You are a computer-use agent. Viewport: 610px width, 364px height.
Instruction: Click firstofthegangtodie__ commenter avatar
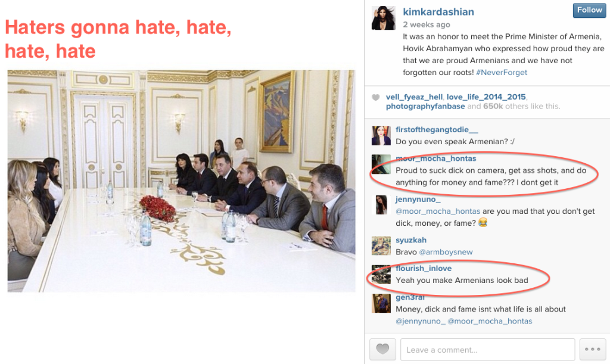coord(381,136)
